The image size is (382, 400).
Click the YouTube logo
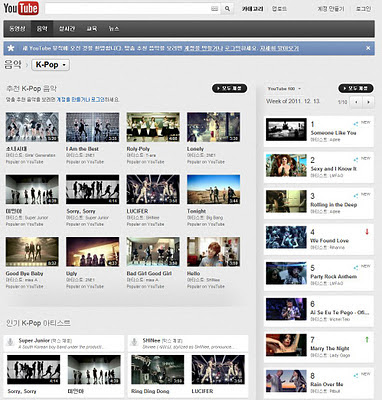coord(21,8)
